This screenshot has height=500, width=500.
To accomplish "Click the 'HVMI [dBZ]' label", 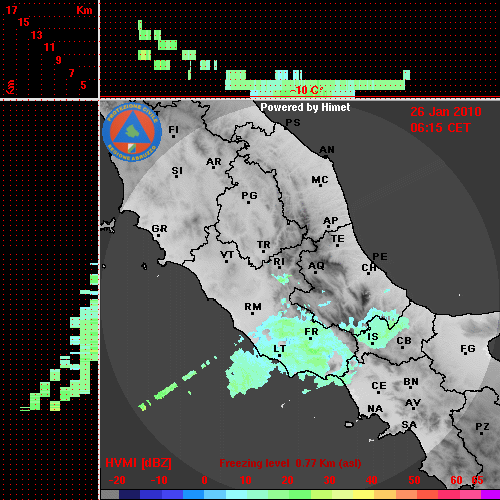I will coord(138,463).
